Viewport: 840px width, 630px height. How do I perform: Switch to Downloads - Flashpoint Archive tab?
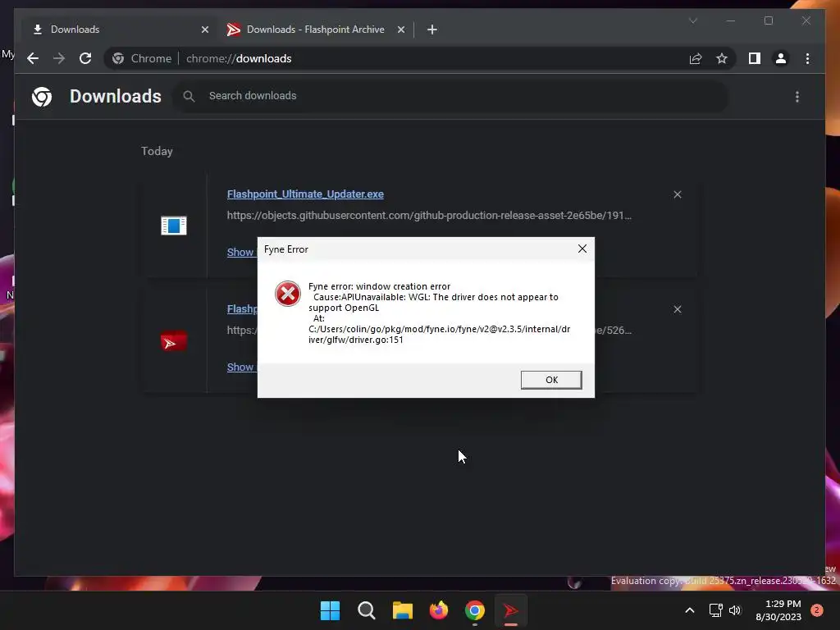[x=316, y=30]
